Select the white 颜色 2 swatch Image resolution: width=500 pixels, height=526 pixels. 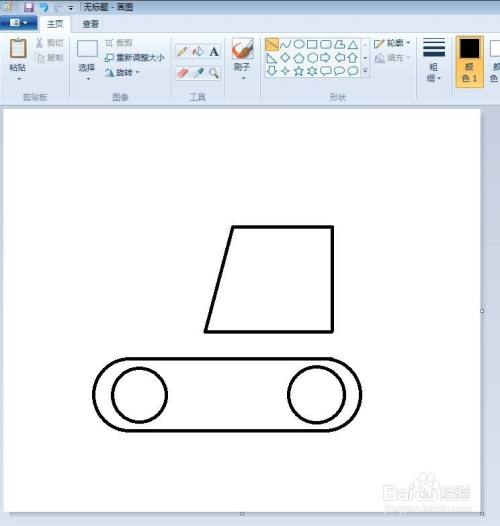point(495,48)
